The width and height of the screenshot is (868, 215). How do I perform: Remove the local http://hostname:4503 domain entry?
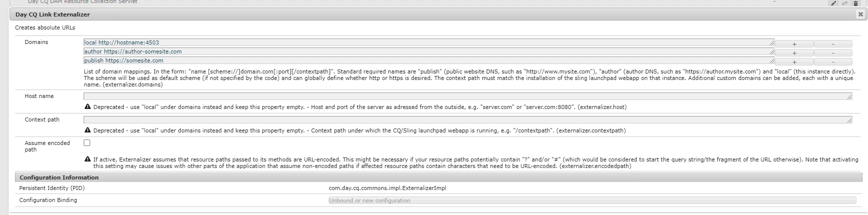[833, 43]
